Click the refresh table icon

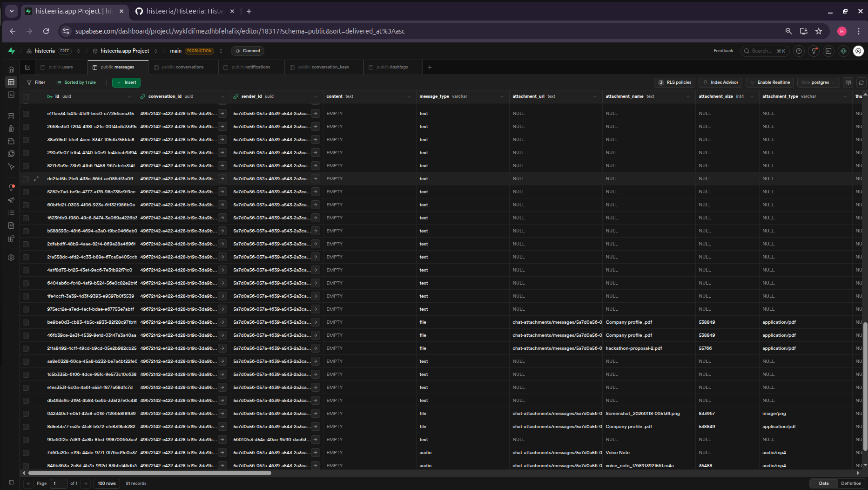pos(861,82)
